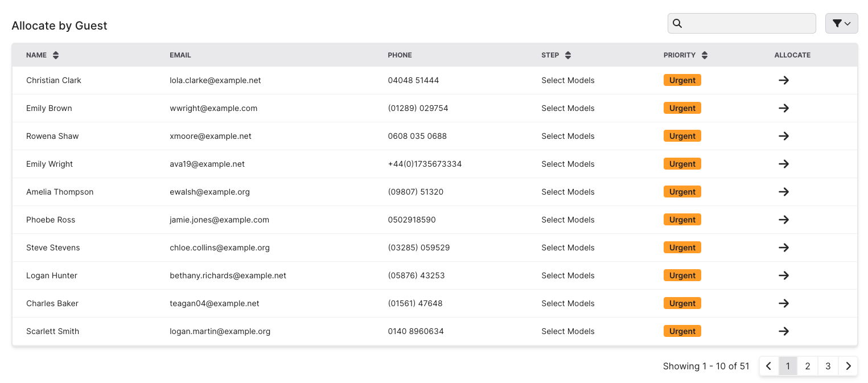Click the next page chevron

[849, 366]
